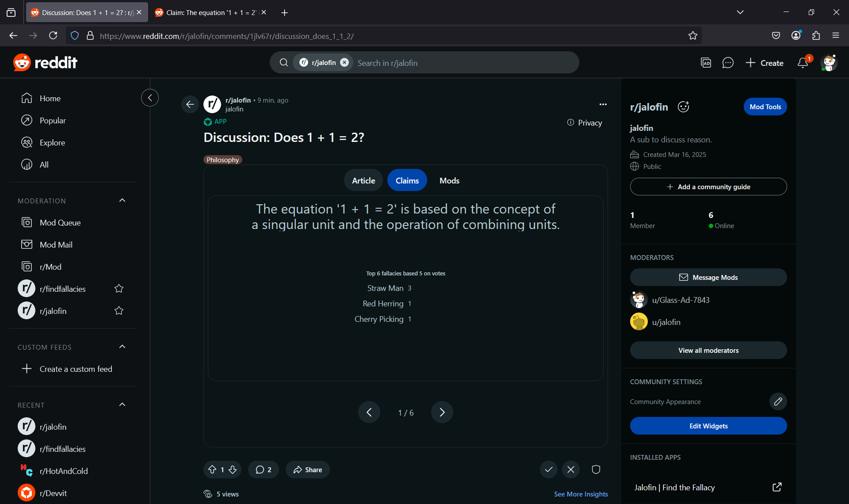Image resolution: width=849 pixels, height=504 pixels.
Task: Collapse the Moderation section
Action: 122,201
